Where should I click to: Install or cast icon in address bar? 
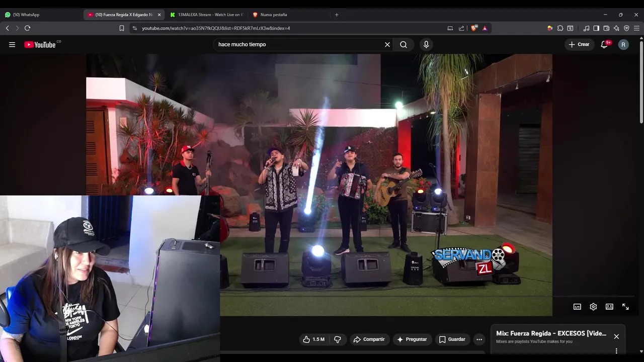click(x=450, y=28)
